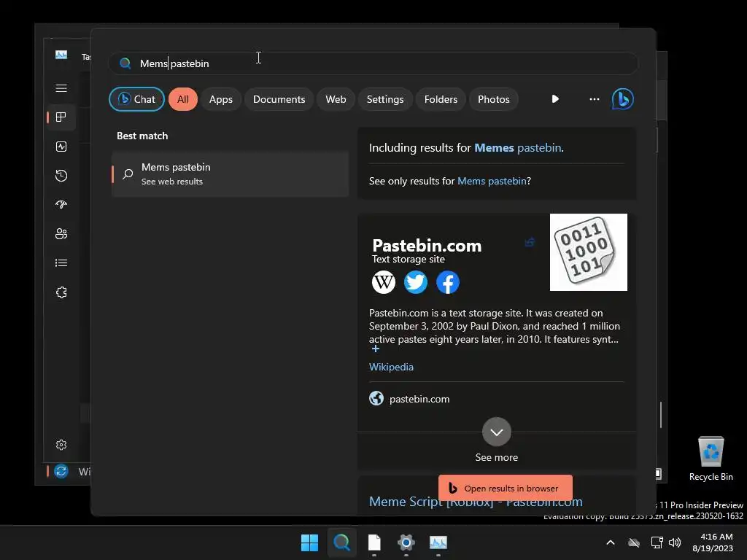Open the Task Manager hamburger navigation menu
Screen dimensions: 747x560
point(61,88)
